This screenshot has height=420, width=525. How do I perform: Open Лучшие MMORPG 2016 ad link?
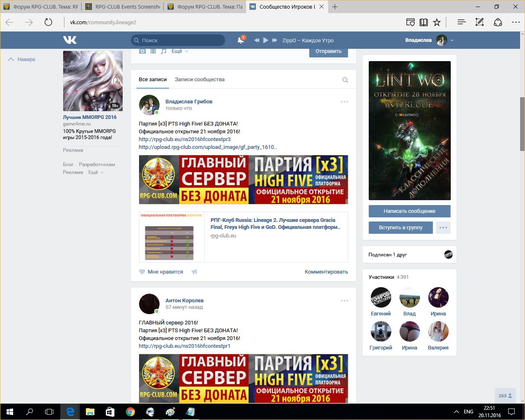(89, 117)
